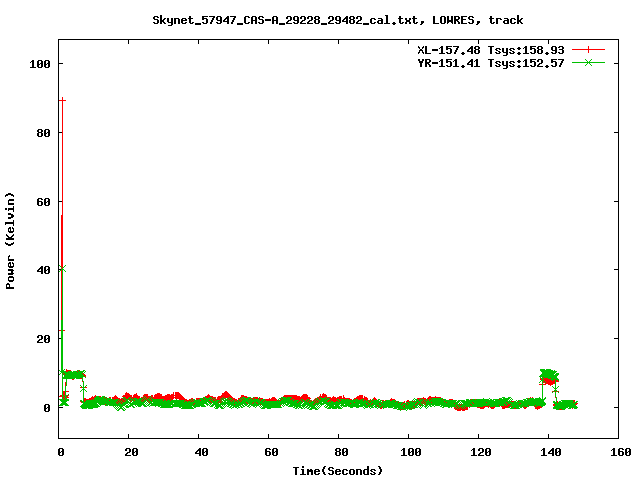The image size is (640, 480).
Task: Click x-axis tick label 100
Action: tap(411, 452)
